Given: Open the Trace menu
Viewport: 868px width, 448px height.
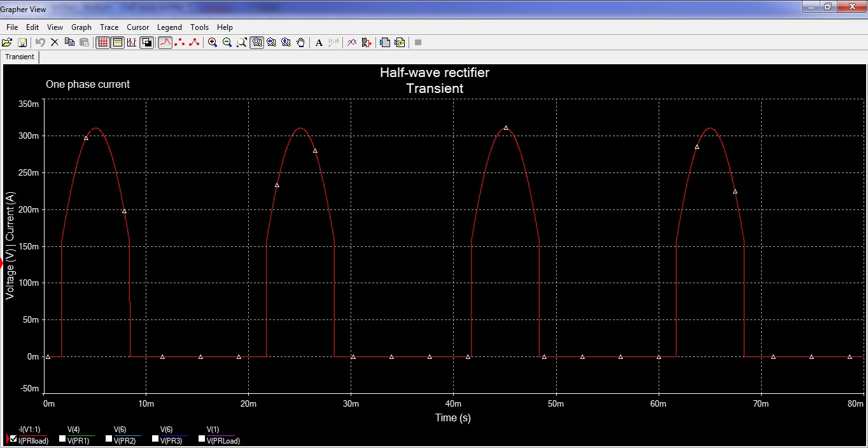Looking at the screenshot, I should (x=109, y=27).
